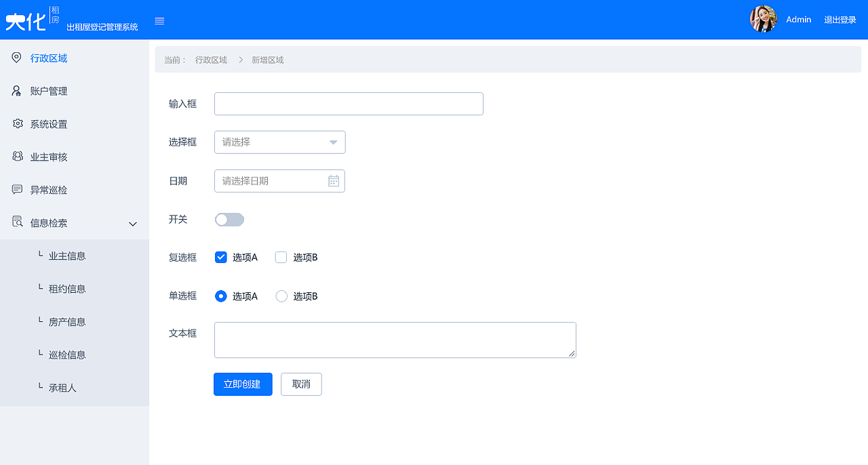Click the location pin icon beside 行政区域

click(x=16, y=58)
